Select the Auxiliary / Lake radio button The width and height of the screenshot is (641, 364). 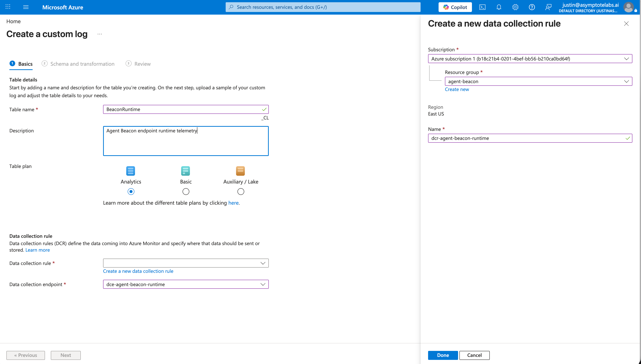point(241,192)
